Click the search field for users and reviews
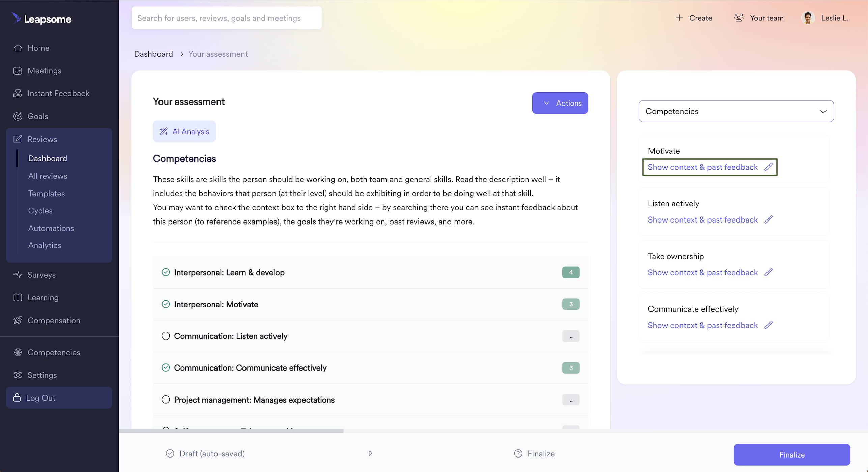Screen dimensions: 868x472 click(x=226, y=18)
